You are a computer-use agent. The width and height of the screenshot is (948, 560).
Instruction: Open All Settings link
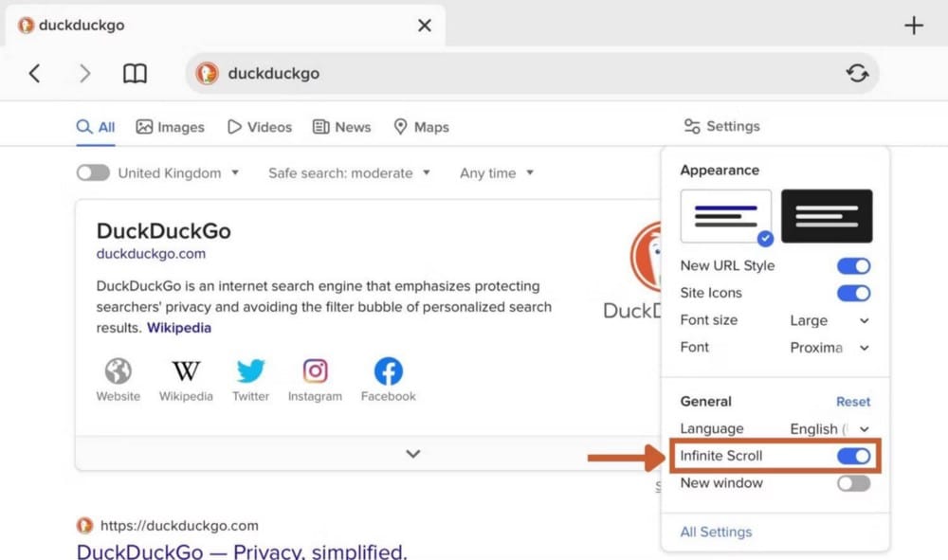pos(716,532)
